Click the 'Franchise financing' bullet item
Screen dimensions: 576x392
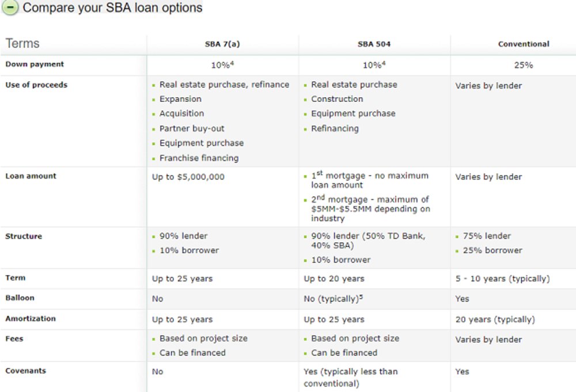pyautogui.click(x=199, y=158)
